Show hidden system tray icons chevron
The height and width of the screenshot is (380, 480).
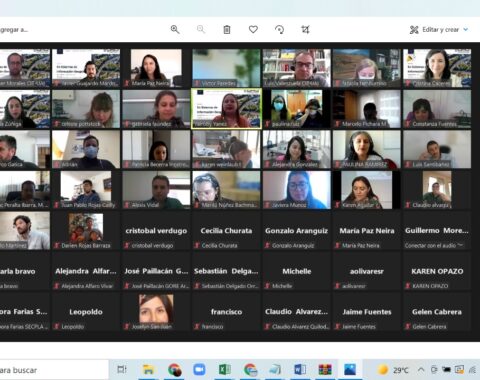tap(421, 369)
